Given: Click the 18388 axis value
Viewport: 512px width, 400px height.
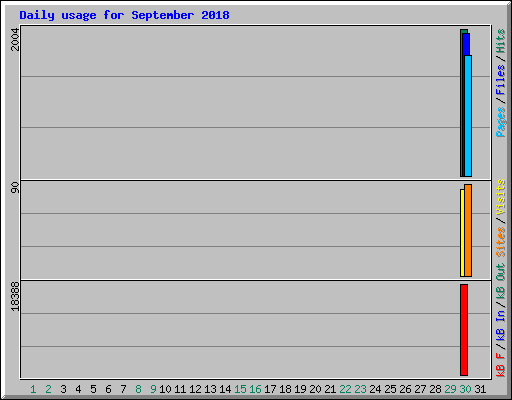Looking at the screenshot, I should [15, 296].
